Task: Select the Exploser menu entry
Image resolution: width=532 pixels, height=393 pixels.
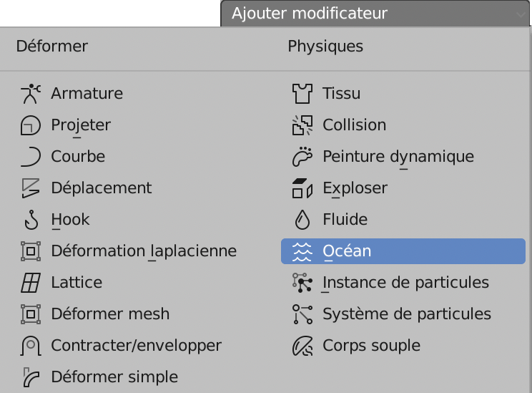Action: tap(355, 188)
